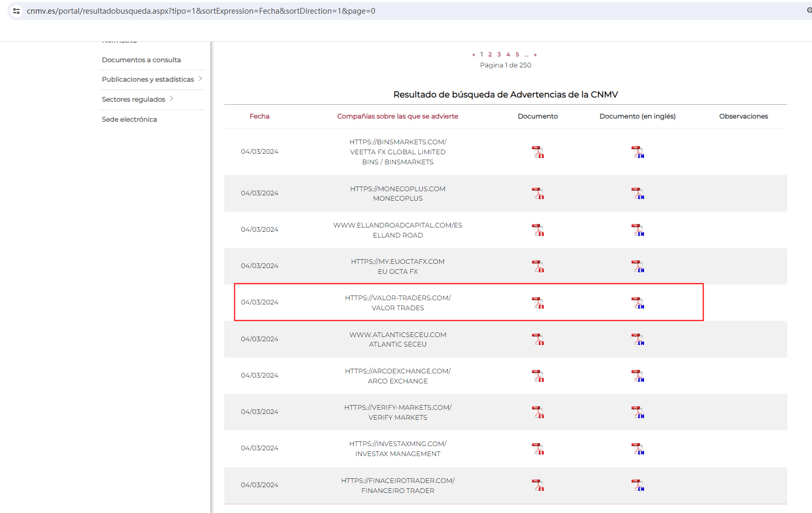Expand Publicaciones y estadísticas submenu
The height and width of the screenshot is (513, 812).
point(200,79)
